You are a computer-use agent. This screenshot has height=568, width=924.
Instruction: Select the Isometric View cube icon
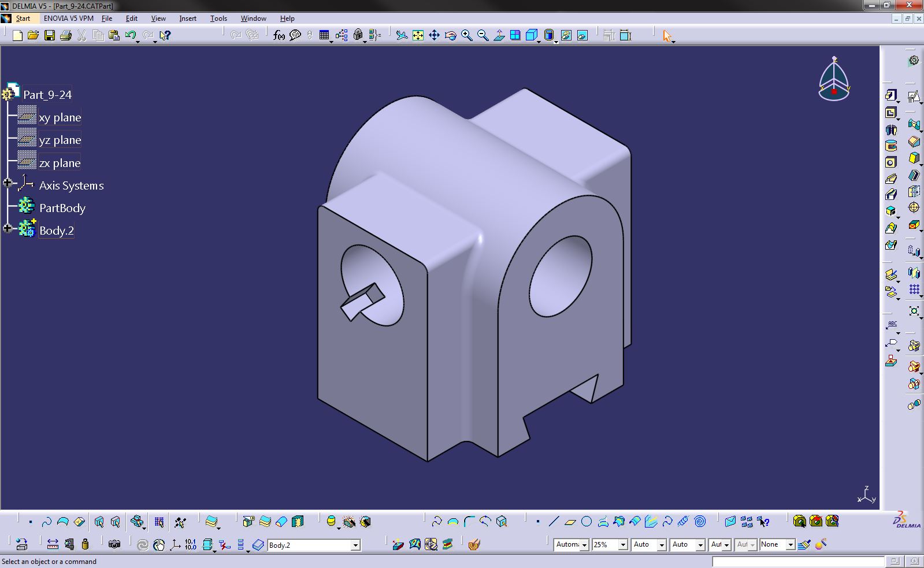531,36
